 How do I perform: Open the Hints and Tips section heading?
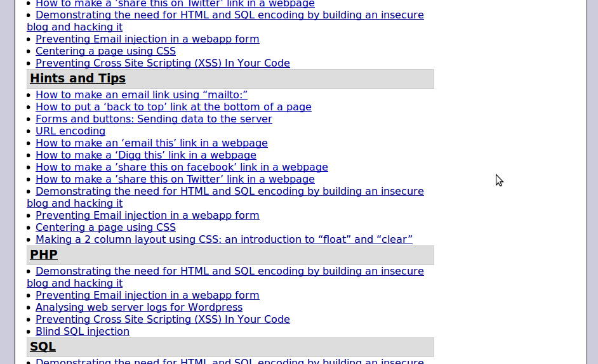[78, 78]
